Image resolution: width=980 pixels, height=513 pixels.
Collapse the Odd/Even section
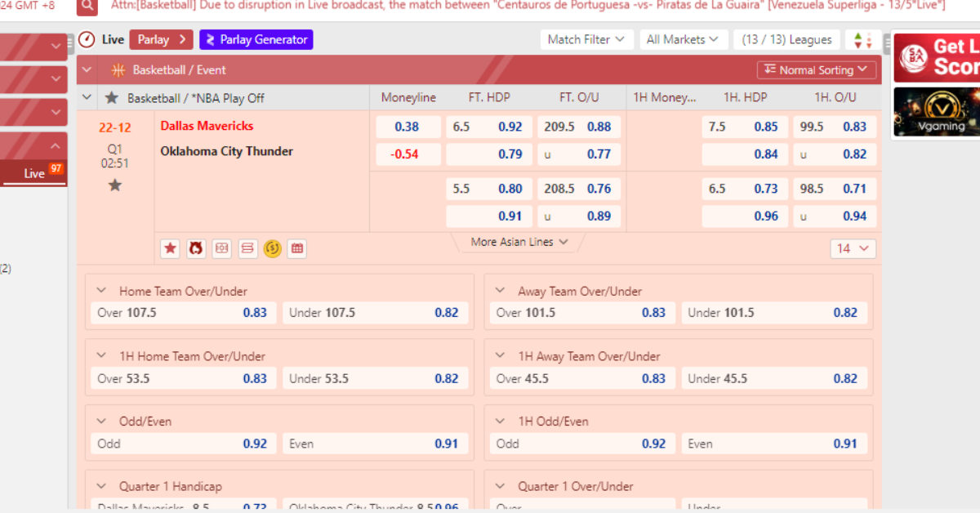[x=102, y=422]
